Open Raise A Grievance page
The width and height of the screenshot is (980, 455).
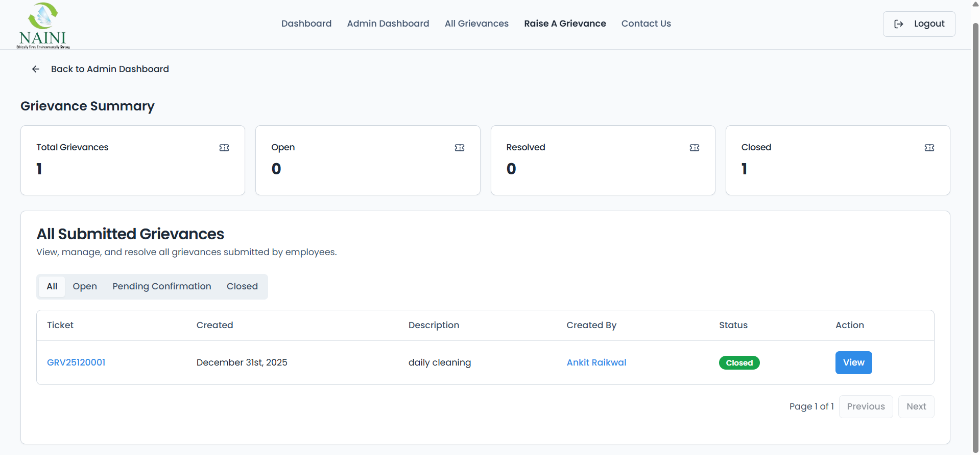tap(565, 24)
